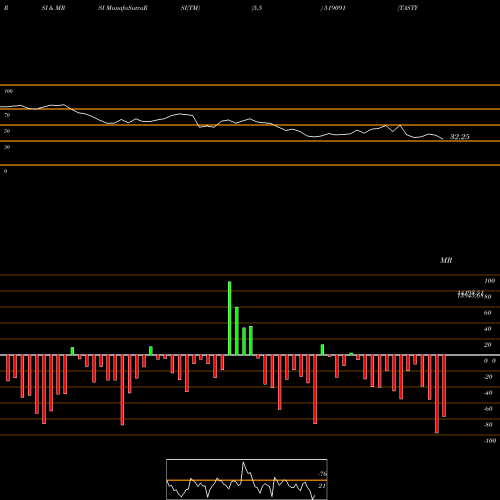Viewport: 500px width, 500px height.
Task: Click the 70 level label on RSI chart
Action: click(x=7, y=115)
